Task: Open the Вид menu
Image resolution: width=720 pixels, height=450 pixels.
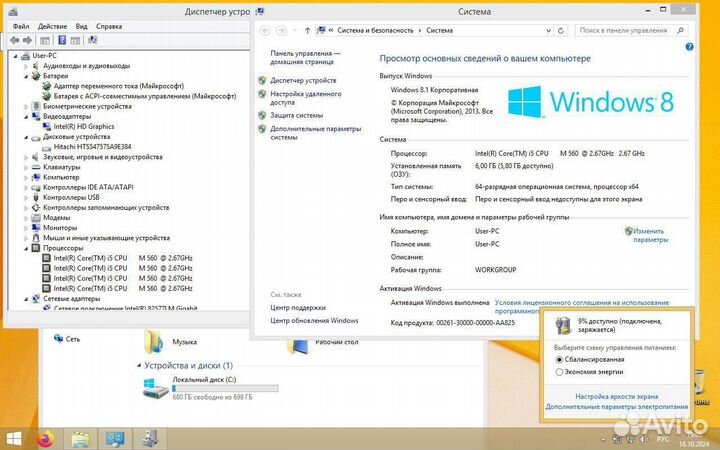Action: point(81,26)
